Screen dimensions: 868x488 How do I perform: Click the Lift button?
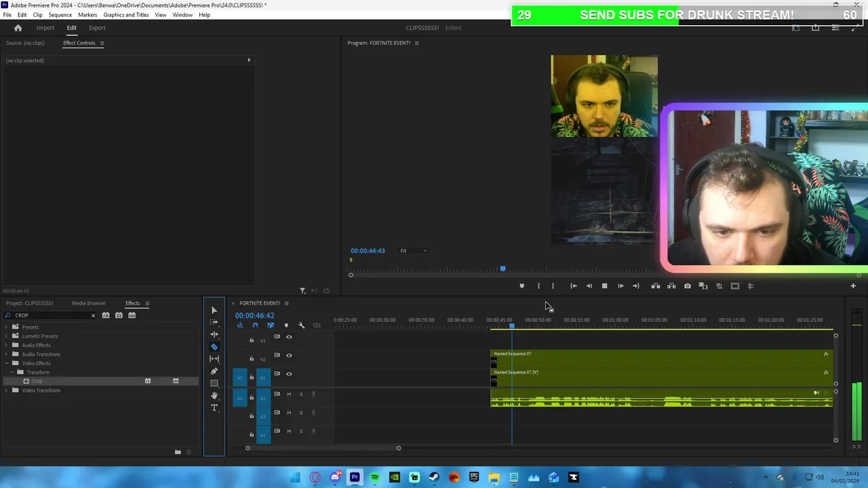coord(655,286)
